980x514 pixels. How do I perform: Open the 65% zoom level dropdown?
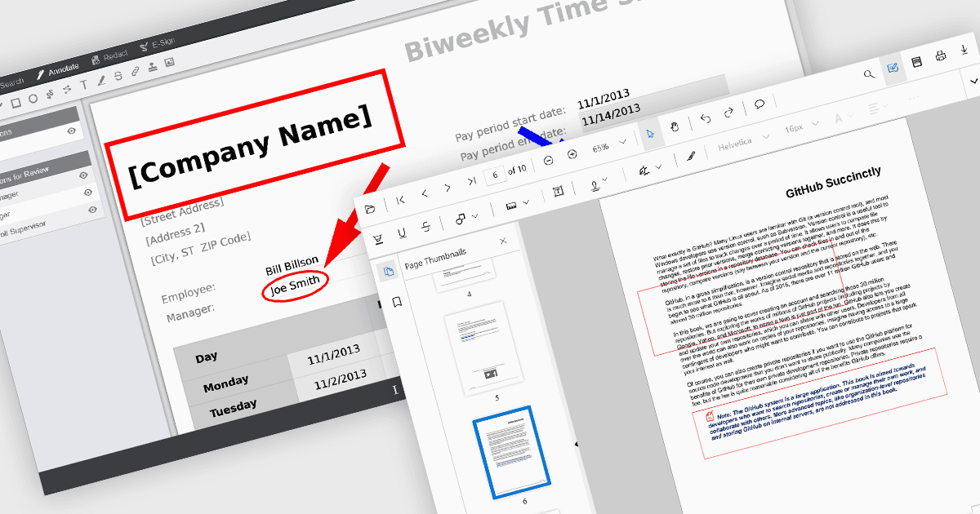[x=610, y=146]
